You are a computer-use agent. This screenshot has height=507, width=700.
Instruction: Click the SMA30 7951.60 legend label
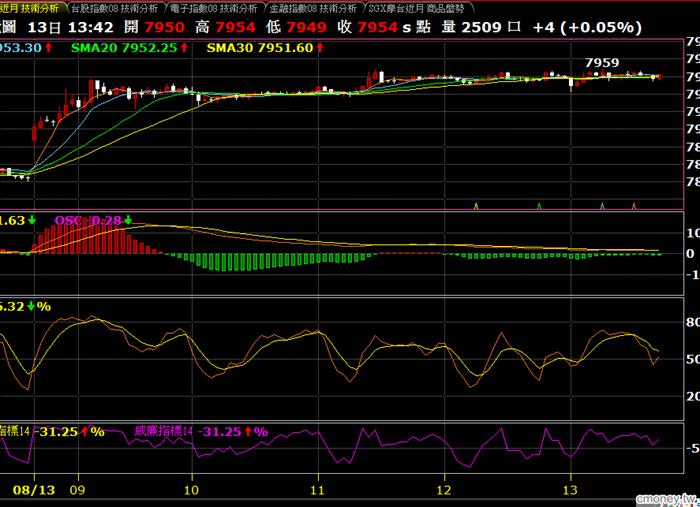[x=260, y=48]
